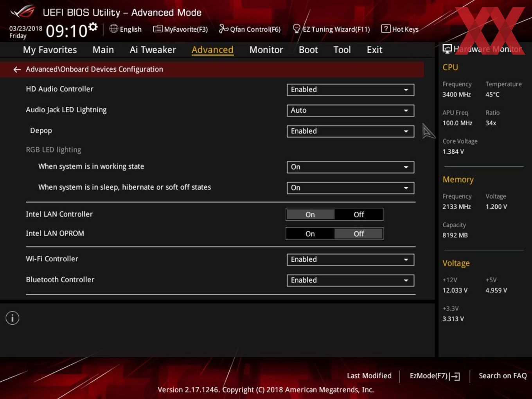The height and width of the screenshot is (399, 532).
Task: Click the EzMode exit arrow icon
Action: 455,376
